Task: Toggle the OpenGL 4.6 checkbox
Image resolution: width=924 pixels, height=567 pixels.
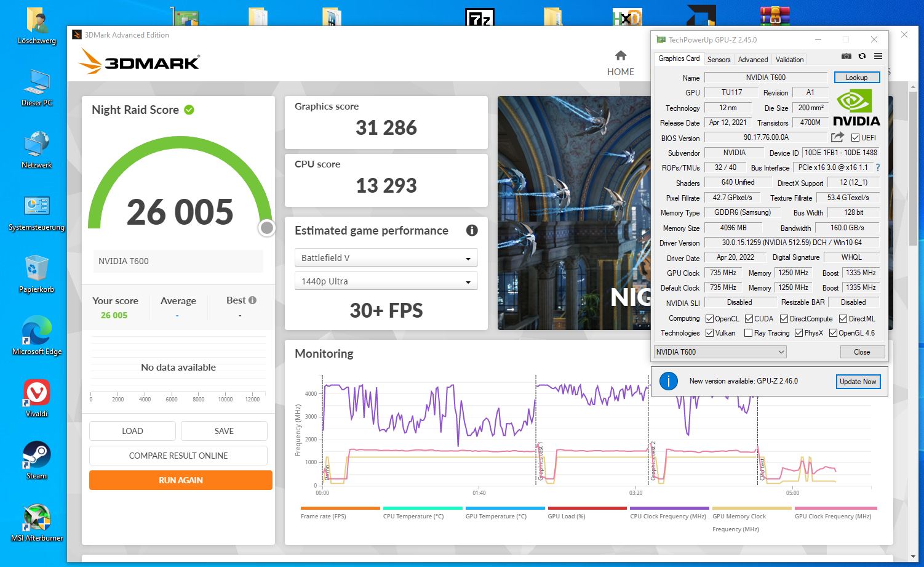Action: 833,333
